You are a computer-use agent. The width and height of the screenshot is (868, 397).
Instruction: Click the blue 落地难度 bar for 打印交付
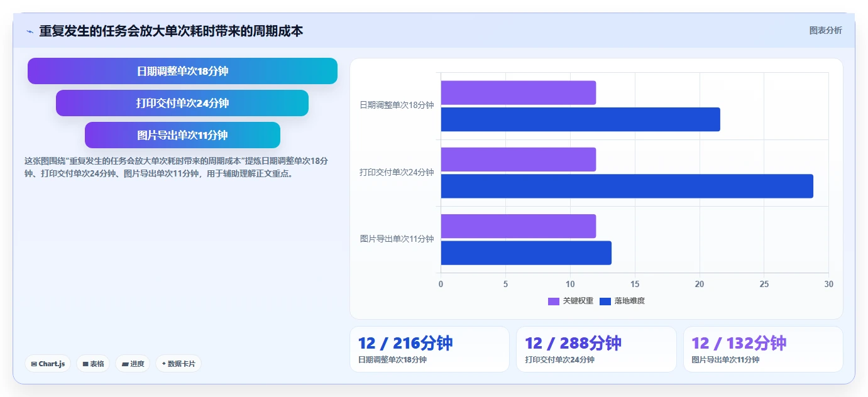coord(627,186)
